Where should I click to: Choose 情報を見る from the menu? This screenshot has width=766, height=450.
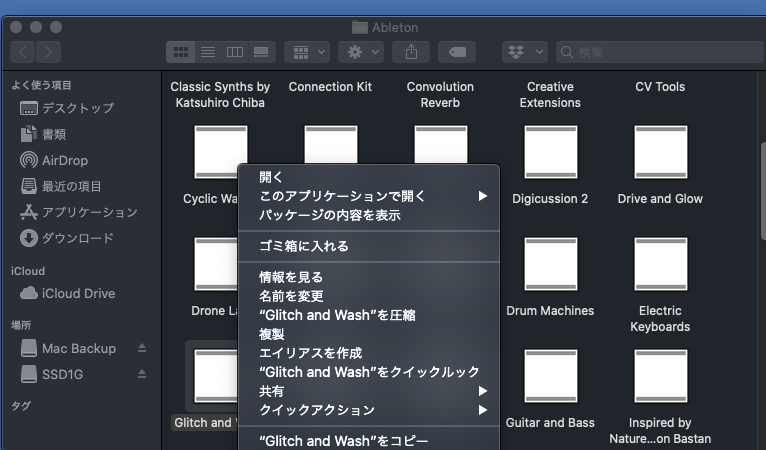pyautogui.click(x=369, y=278)
